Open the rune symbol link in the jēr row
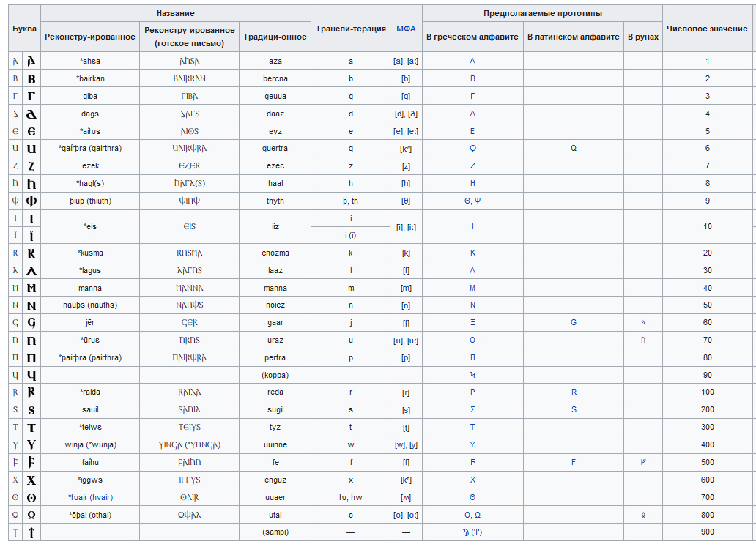Image resolution: width=756 pixels, height=547 pixels. (643, 322)
